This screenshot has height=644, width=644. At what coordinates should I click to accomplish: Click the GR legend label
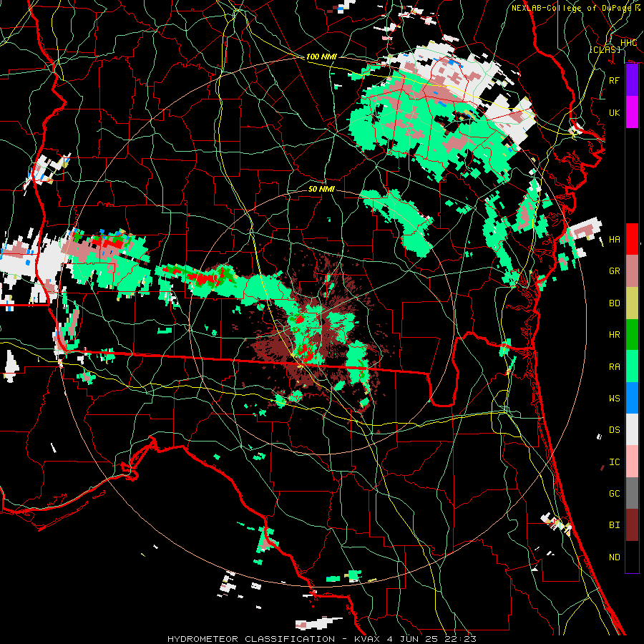(x=614, y=271)
